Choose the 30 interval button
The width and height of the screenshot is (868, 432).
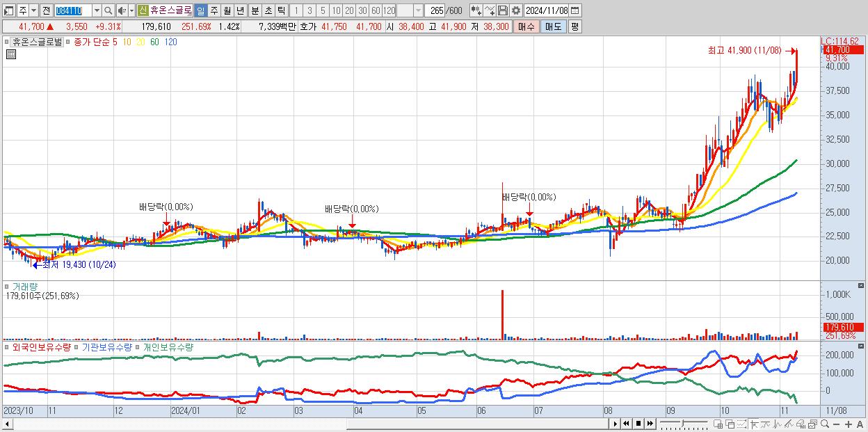click(x=363, y=10)
